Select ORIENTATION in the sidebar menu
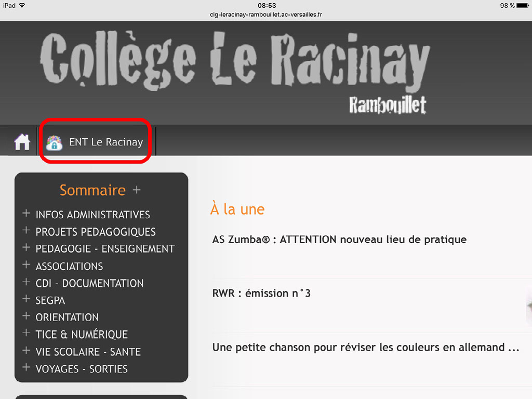Screen dimensions: 532x399 point(67,317)
